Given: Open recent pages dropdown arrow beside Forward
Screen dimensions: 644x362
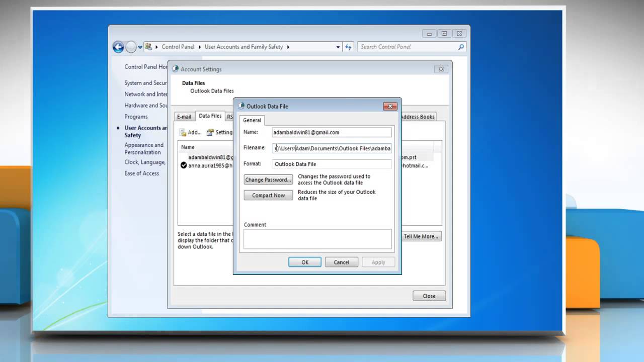Looking at the screenshot, I should coord(140,47).
